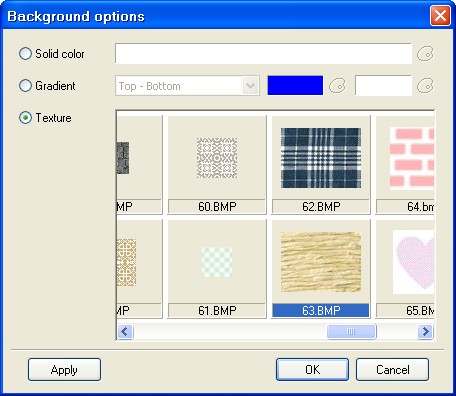The image size is (456, 396).
Task: Choose the 65.BMP heart texture thumbnail
Action: tap(414, 262)
